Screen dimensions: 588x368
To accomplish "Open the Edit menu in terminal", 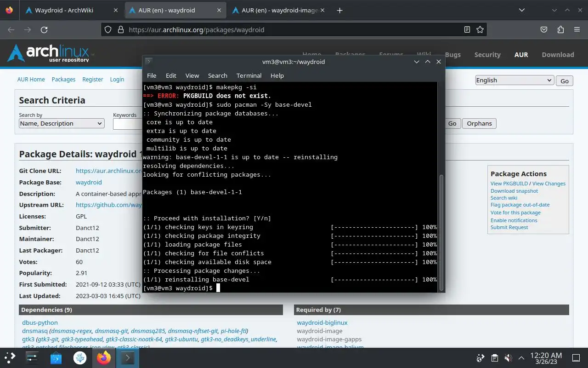I will 171,75.
